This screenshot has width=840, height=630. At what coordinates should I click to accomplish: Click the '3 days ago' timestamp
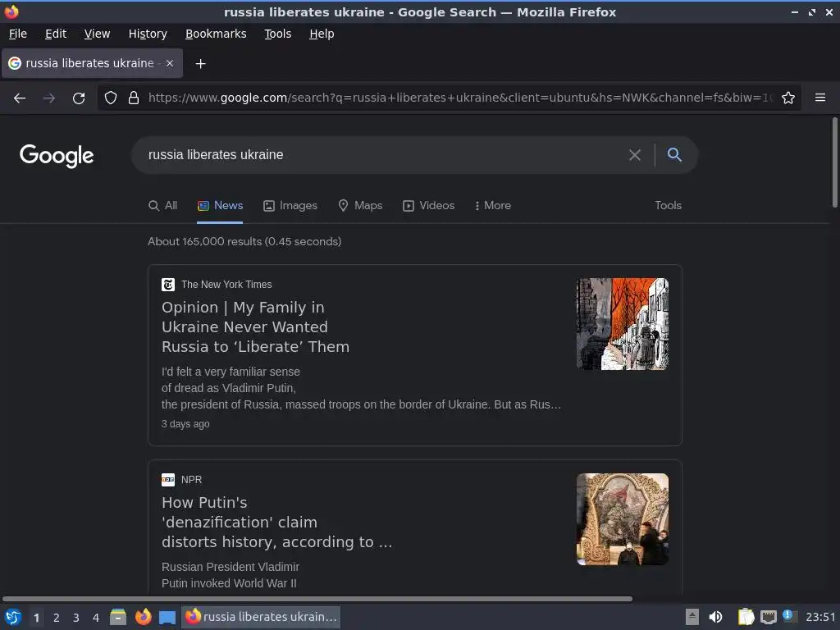click(x=185, y=424)
